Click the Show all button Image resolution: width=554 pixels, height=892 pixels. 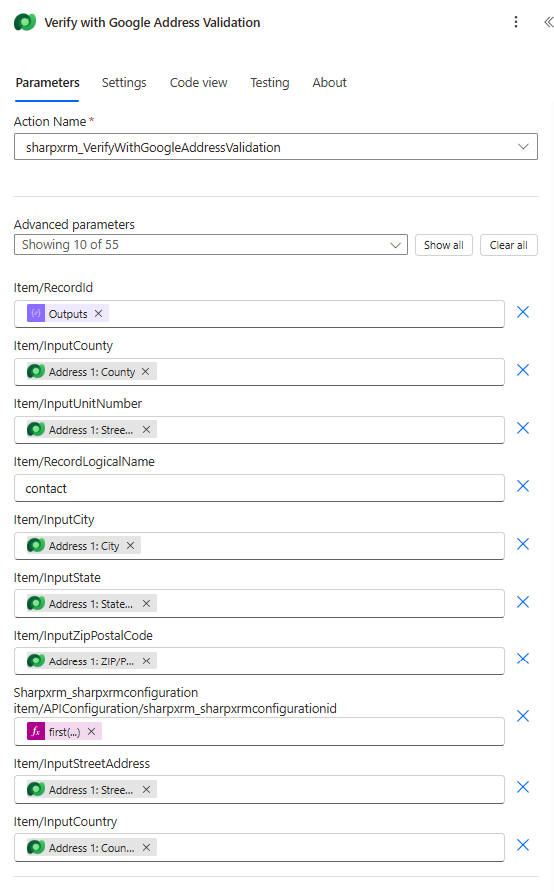[444, 245]
